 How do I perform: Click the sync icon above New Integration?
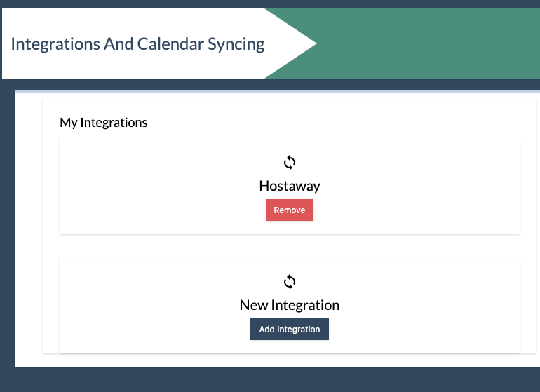point(289,282)
